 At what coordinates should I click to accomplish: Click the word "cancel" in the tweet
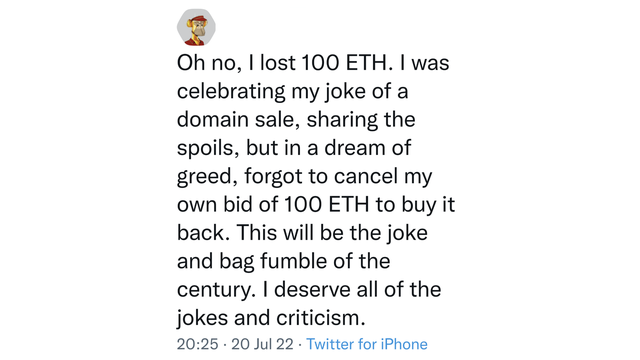pos(366,176)
